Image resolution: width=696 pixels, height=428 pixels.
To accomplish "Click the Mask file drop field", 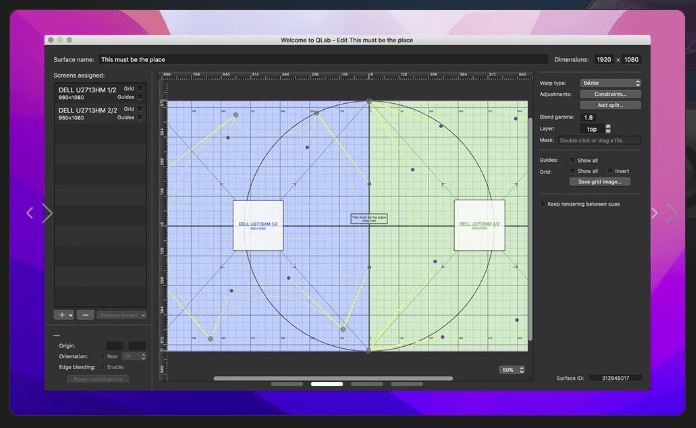I will click(599, 140).
